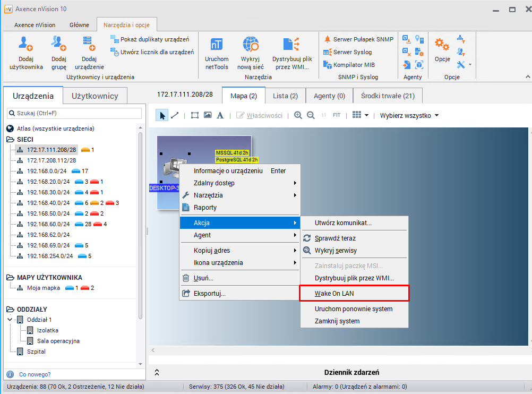Screen dimensions: 532x394
Task: Click the Dodaj grupę icon
Action: 58,44
